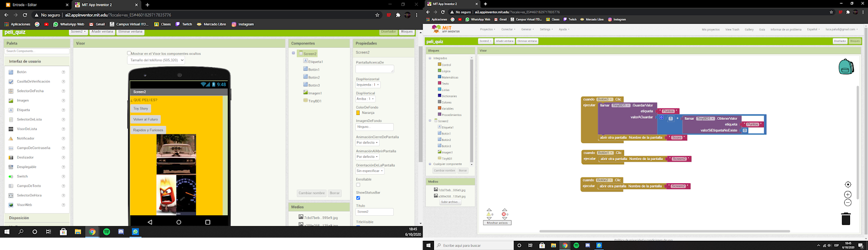This screenshot has height=250, width=868.
Task: Select the Desplegable component in Paleta
Action: pos(27,167)
